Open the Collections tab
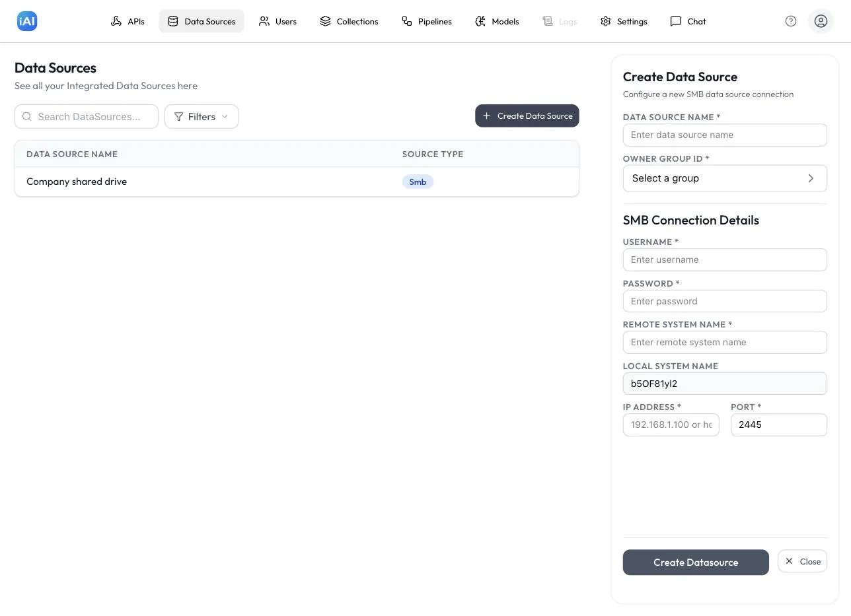The image size is (851, 616). coord(349,21)
